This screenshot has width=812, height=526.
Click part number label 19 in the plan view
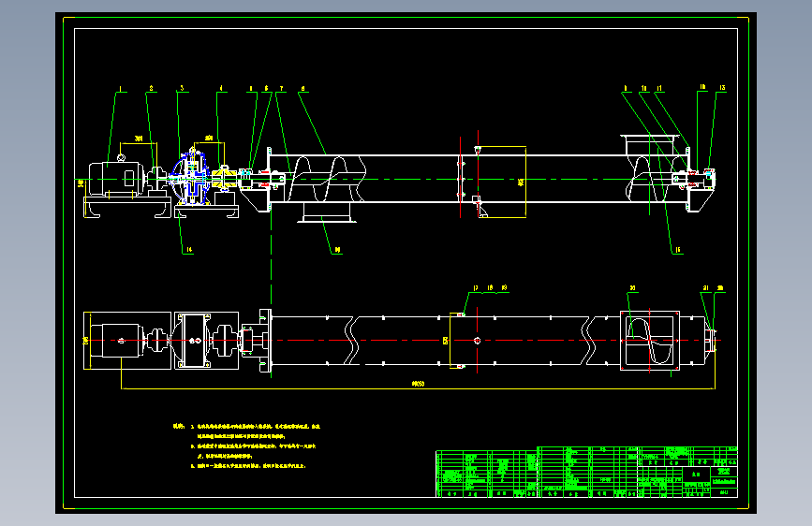coord(504,288)
